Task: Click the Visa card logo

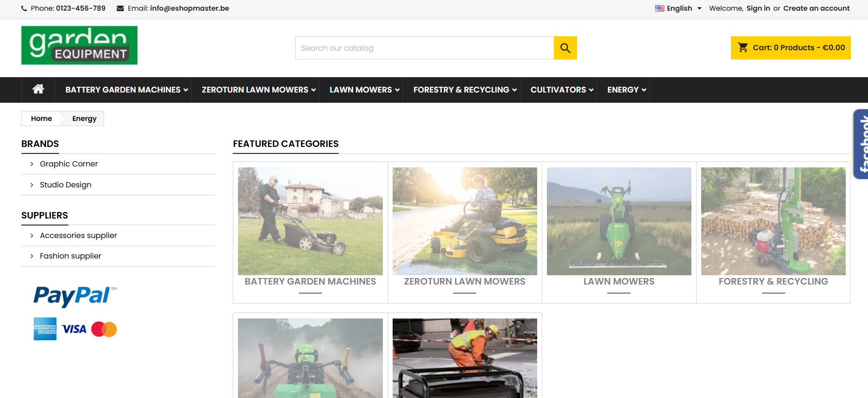Action: [x=74, y=329]
